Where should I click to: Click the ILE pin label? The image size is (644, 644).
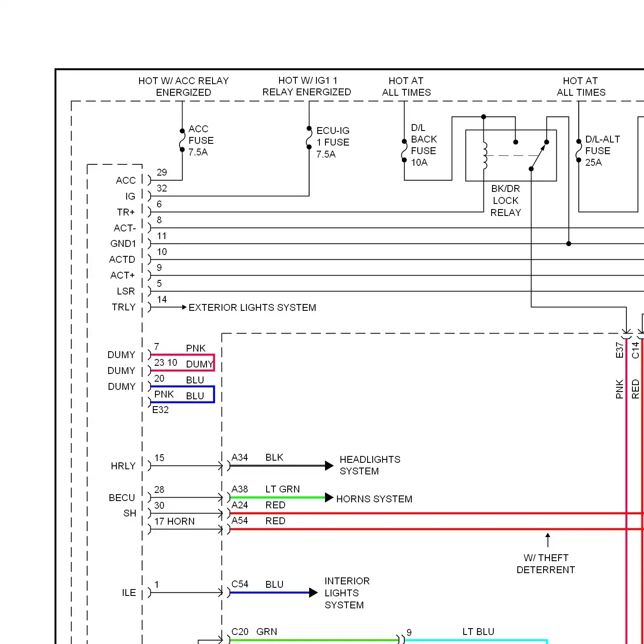[x=129, y=592]
